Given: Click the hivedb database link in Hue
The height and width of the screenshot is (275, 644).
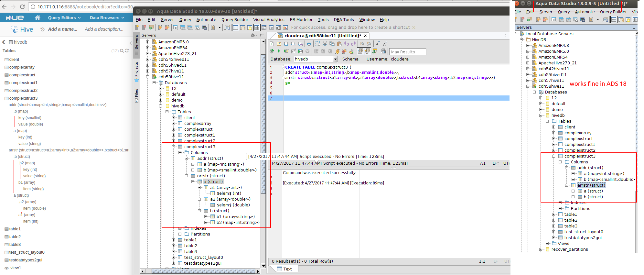Looking at the screenshot, I should pyautogui.click(x=18, y=42).
